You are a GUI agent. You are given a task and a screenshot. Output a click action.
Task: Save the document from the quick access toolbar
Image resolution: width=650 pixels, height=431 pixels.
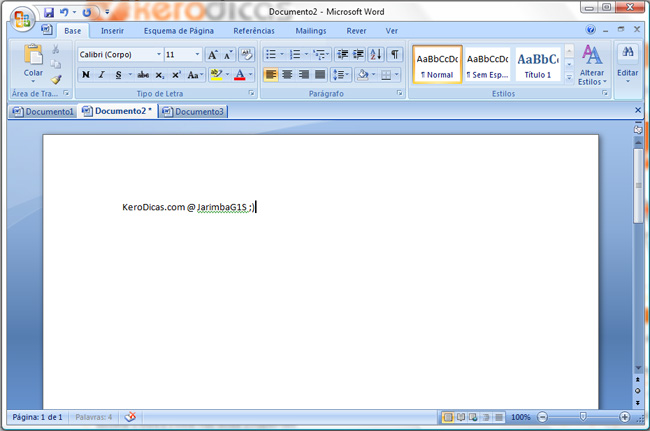[49, 12]
